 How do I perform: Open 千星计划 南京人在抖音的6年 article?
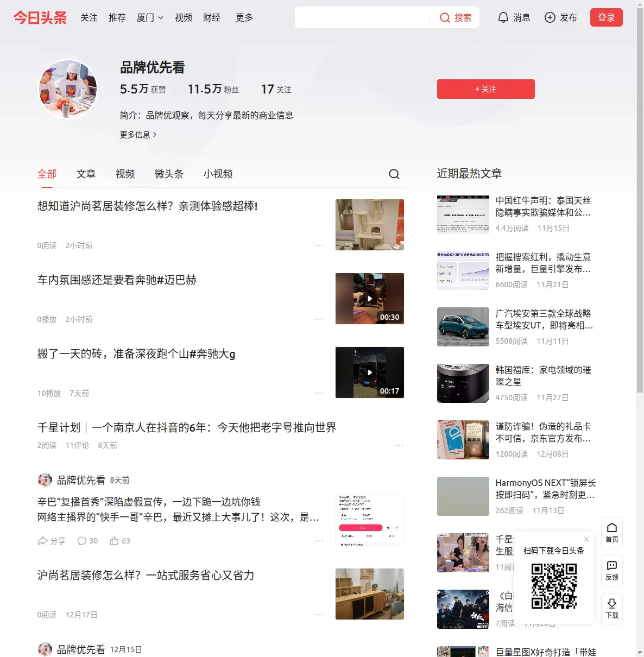[x=187, y=428]
